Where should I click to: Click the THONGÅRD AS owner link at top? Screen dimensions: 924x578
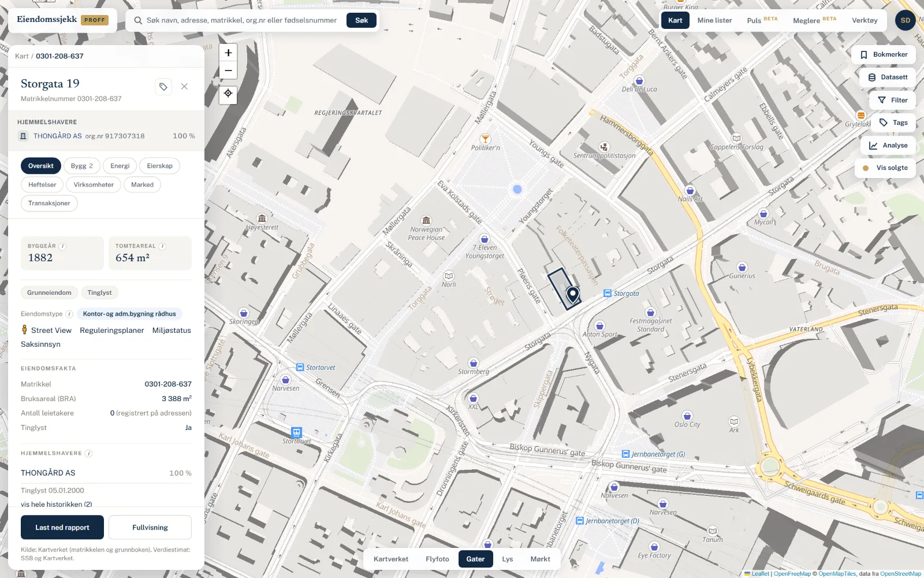(58, 136)
